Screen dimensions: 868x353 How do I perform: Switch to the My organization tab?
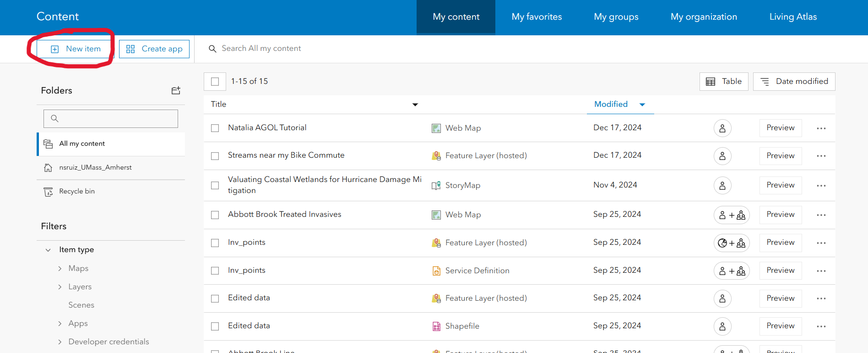pos(704,17)
